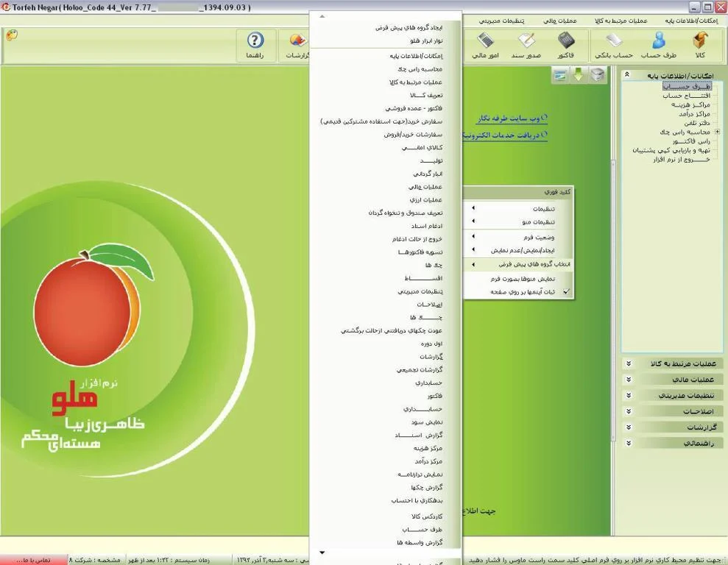This screenshot has height=565, width=728.
Task: Expand the عملیات مالی sidebar section
Action: (629, 379)
